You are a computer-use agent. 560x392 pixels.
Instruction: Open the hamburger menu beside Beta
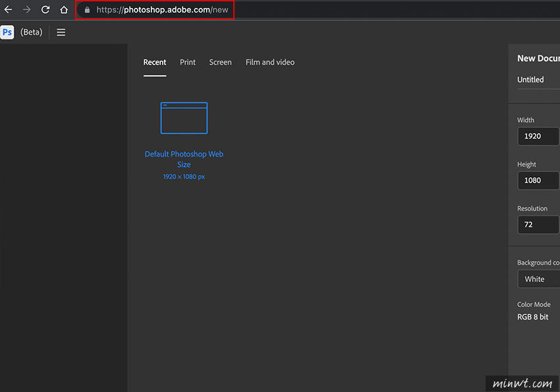[61, 32]
